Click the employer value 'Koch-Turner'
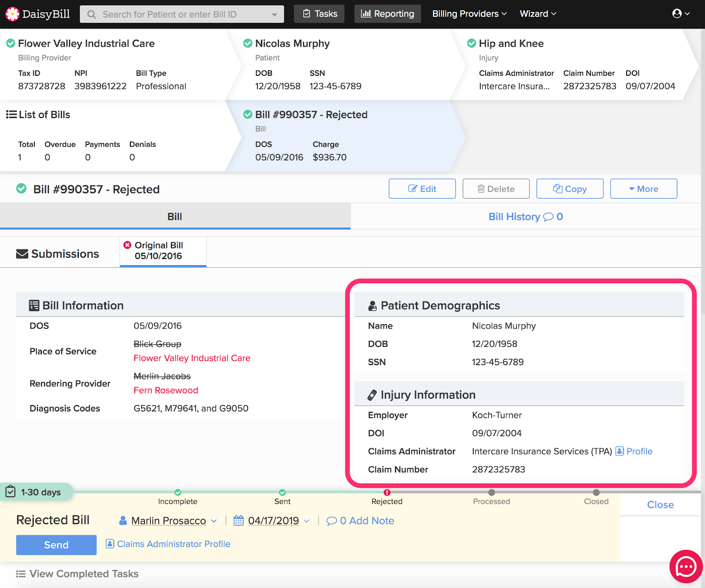Viewport: 705px width, 588px height. point(497,415)
